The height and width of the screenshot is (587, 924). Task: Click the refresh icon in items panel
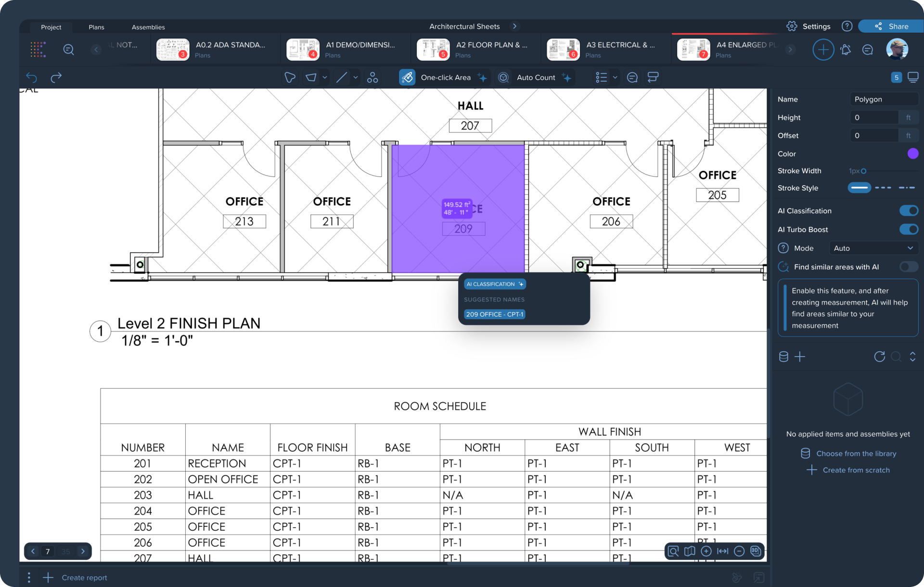(x=879, y=357)
